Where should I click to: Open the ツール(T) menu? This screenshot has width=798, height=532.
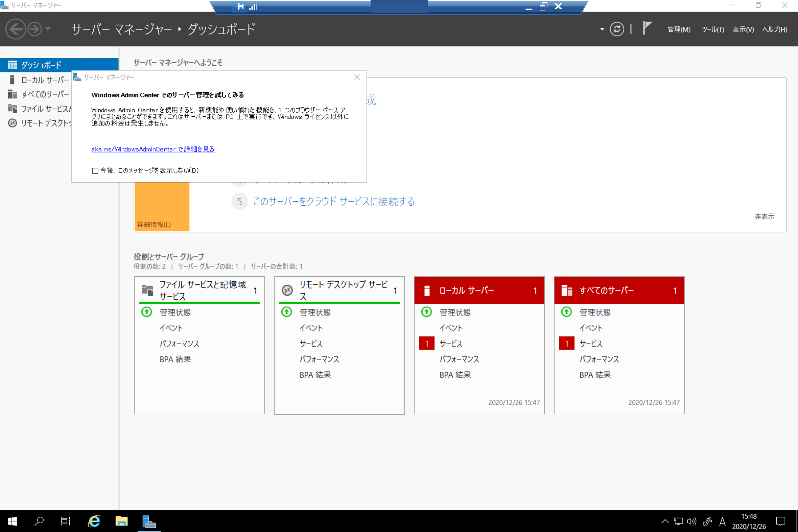[x=712, y=29]
